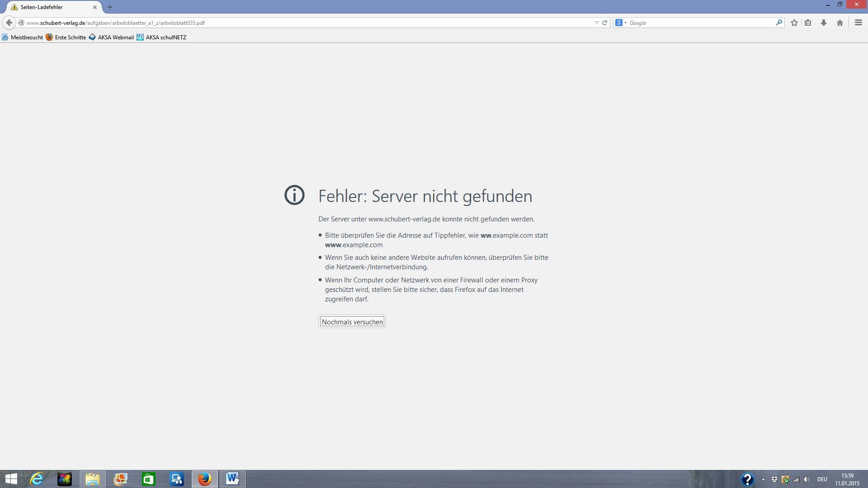Open the Firefox hamburger menu
The image size is (868, 488).
[x=858, y=23]
